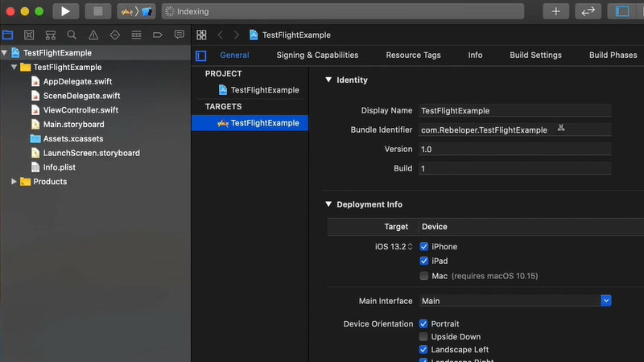The image size is (644, 362).
Task: Open LaunchScreen.storyboard file
Action: 91,153
